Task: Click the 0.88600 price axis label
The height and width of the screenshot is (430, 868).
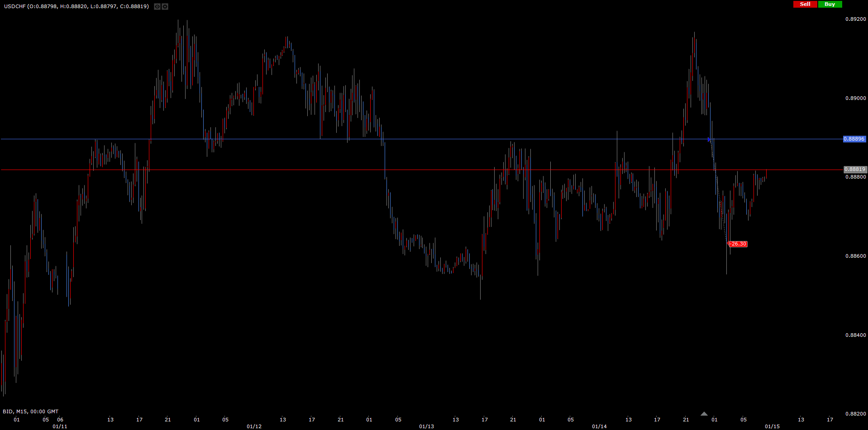Action: pyautogui.click(x=855, y=256)
